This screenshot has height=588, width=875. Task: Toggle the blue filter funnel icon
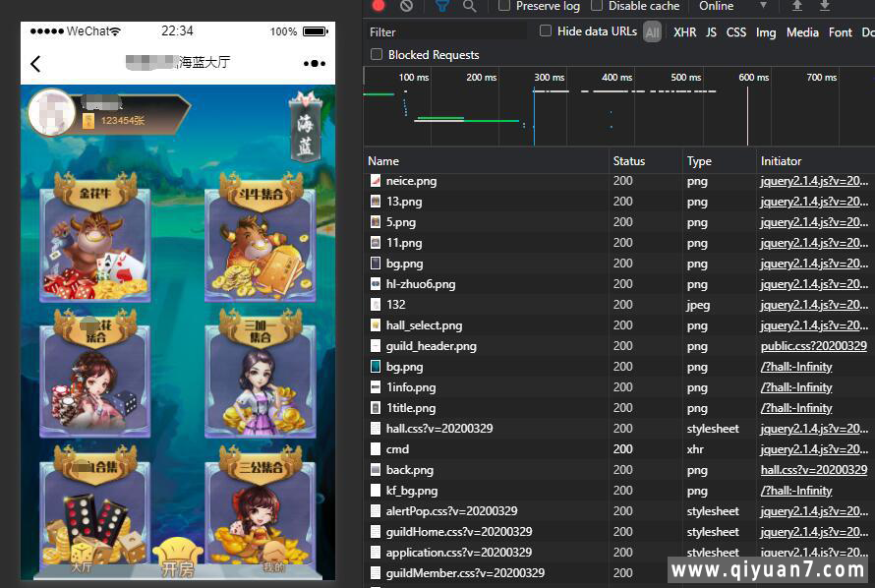tap(442, 6)
